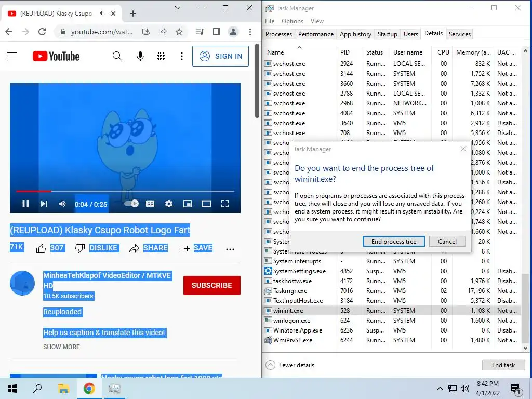This screenshot has height=399, width=532.
Task: Open taskbar search
Action: tap(37, 389)
